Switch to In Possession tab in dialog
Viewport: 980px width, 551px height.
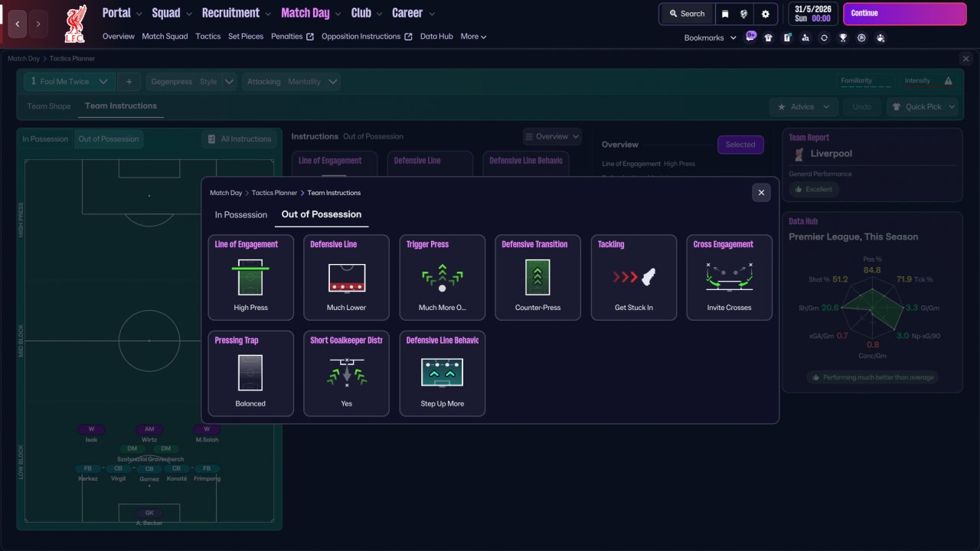(241, 215)
